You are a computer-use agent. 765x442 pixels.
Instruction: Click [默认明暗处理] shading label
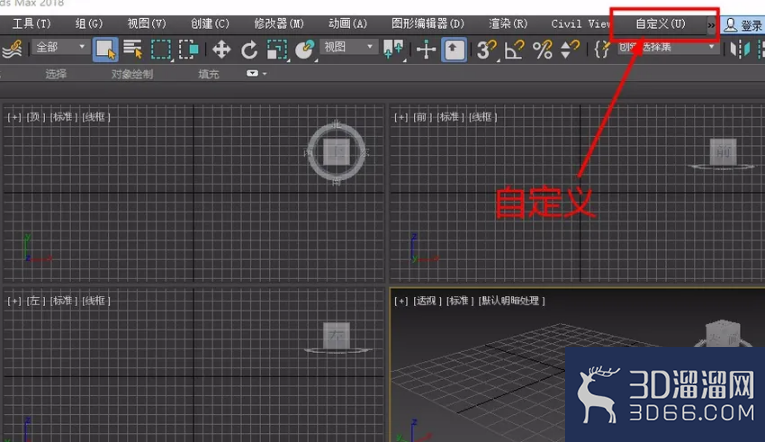coord(511,301)
